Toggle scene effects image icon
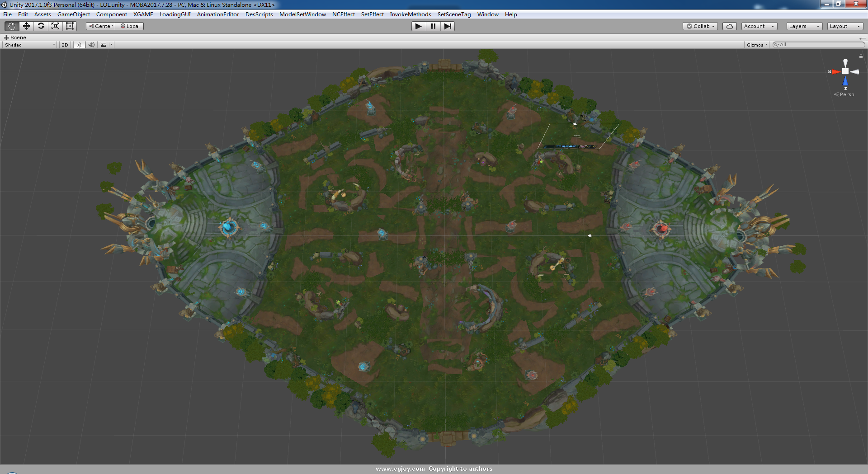Image resolution: width=868 pixels, height=474 pixels. 104,45
